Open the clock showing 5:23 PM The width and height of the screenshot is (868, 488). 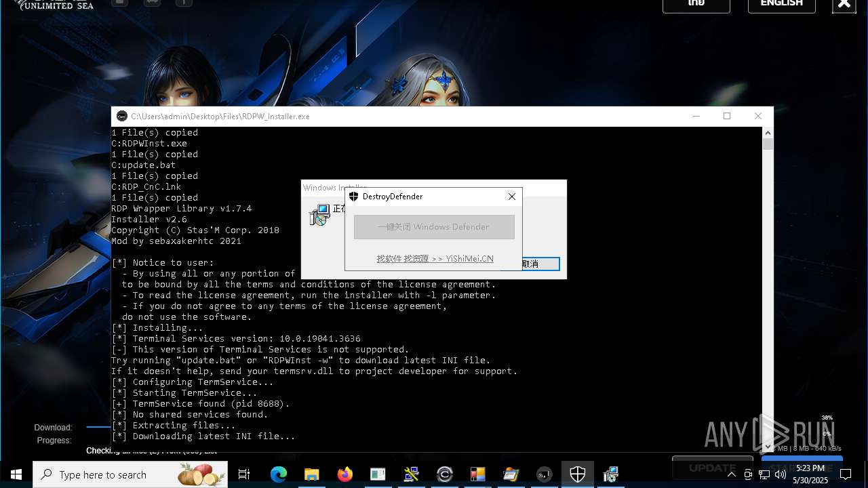coord(810,474)
